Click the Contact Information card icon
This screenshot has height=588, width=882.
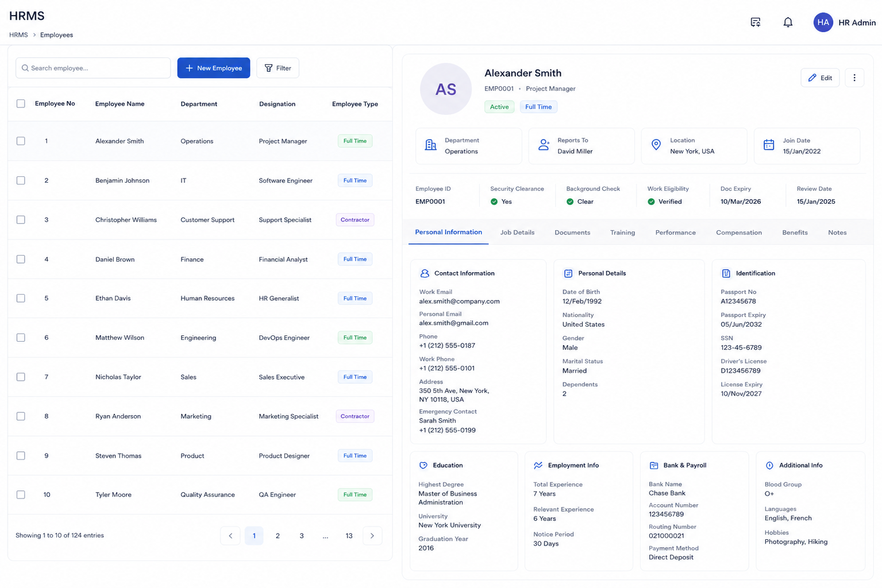point(425,273)
